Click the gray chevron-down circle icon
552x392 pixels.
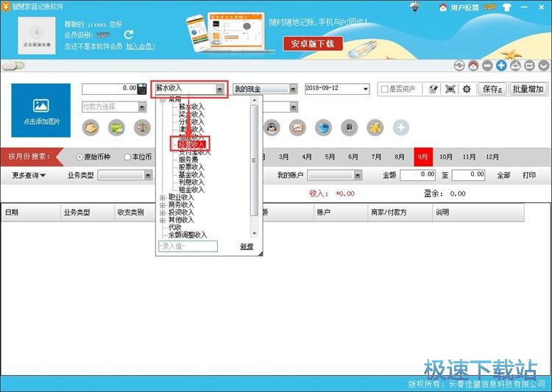pos(544,65)
